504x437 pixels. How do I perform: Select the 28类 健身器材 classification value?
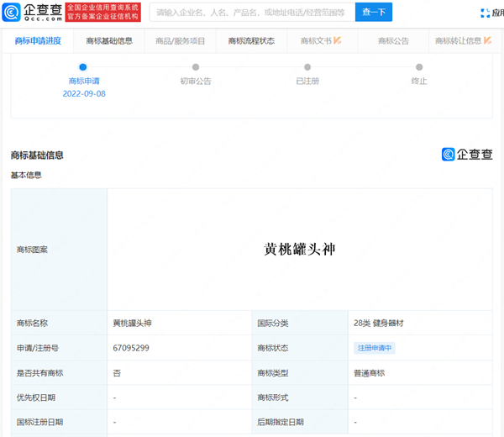click(379, 324)
